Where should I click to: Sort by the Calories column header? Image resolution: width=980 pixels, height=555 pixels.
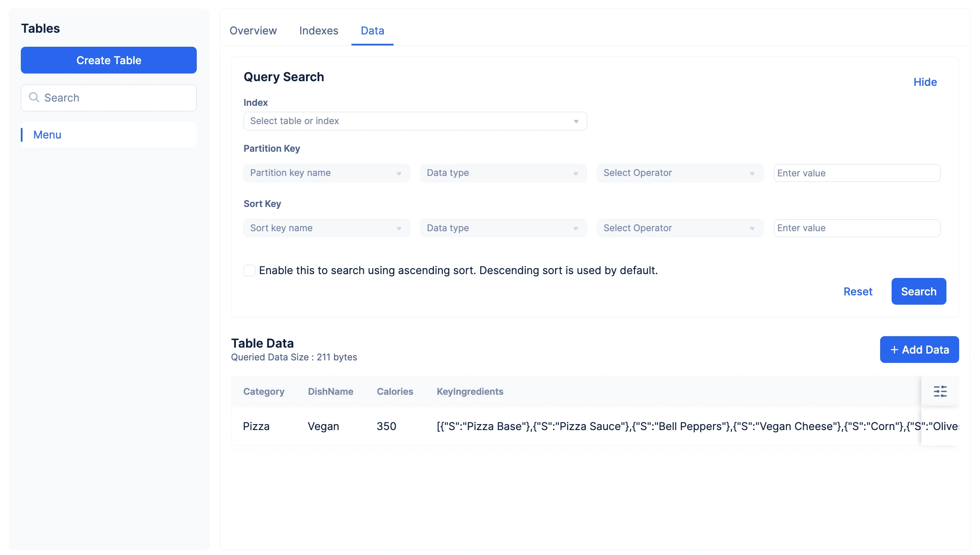click(x=395, y=391)
